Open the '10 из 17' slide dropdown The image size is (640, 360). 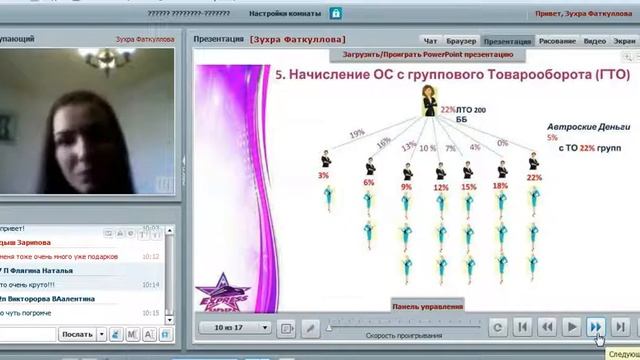[x=236, y=327]
